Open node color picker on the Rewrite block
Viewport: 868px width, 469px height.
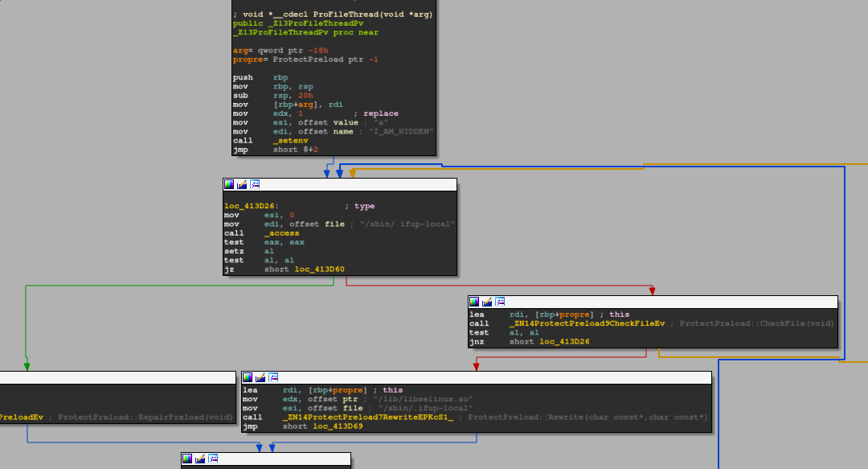click(248, 377)
